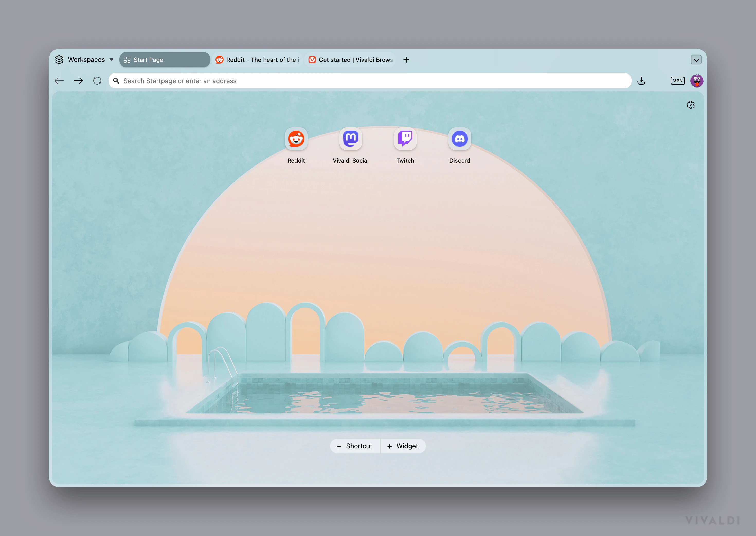Click the Vivaldi favicon in tab
The height and width of the screenshot is (536, 756).
(x=312, y=60)
